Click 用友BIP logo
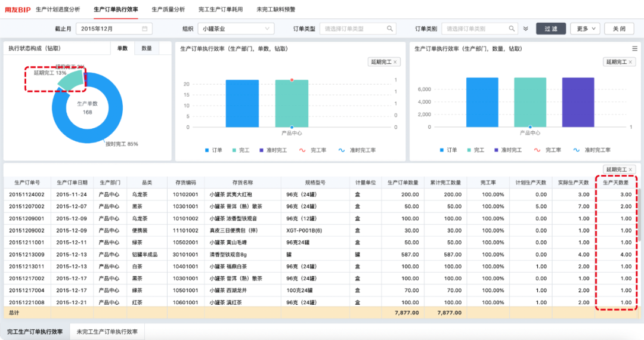The height and width of the screenshot is (340, 644). tap(18, 10)
